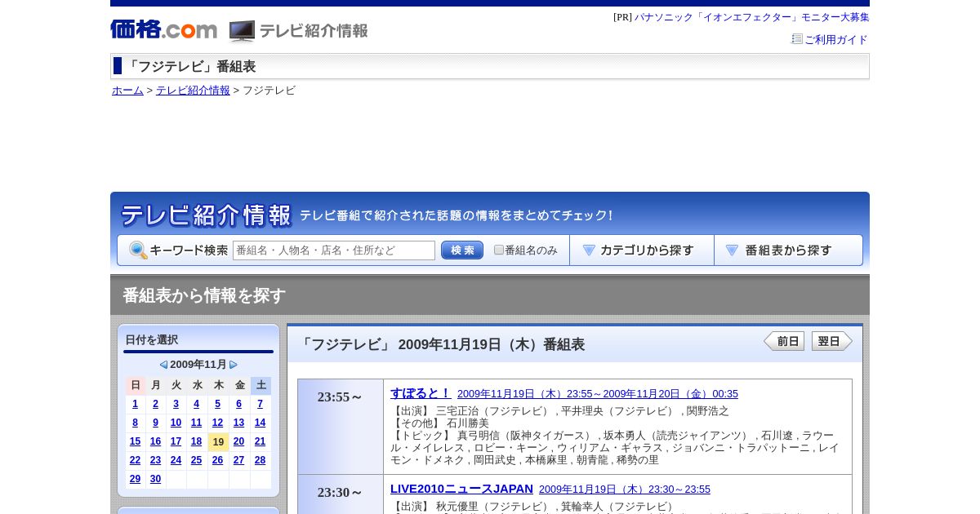Open the 23:55～00:35 broadcast time link
The image size is (980, 514).
(598, 394)
